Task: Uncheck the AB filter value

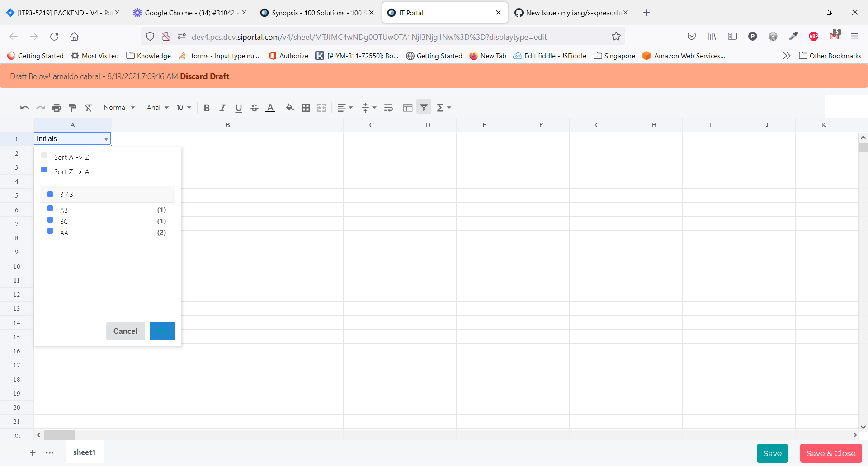Action: pos(50,209)
